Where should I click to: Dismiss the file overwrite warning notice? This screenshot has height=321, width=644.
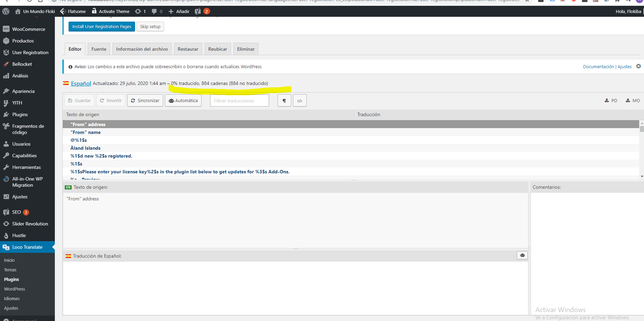[639, 66]
